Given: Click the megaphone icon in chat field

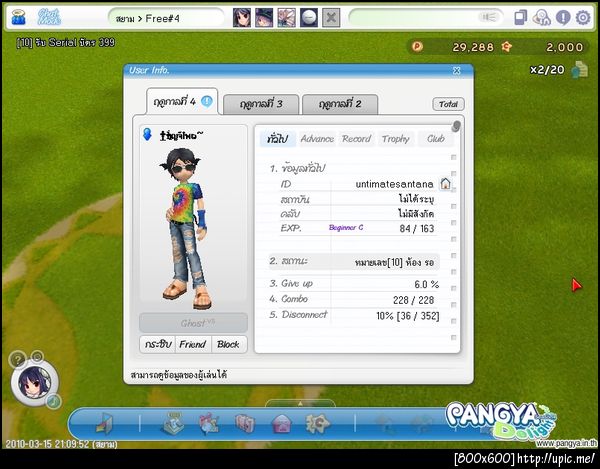Looking at the screenshot, I should point(488,17).
